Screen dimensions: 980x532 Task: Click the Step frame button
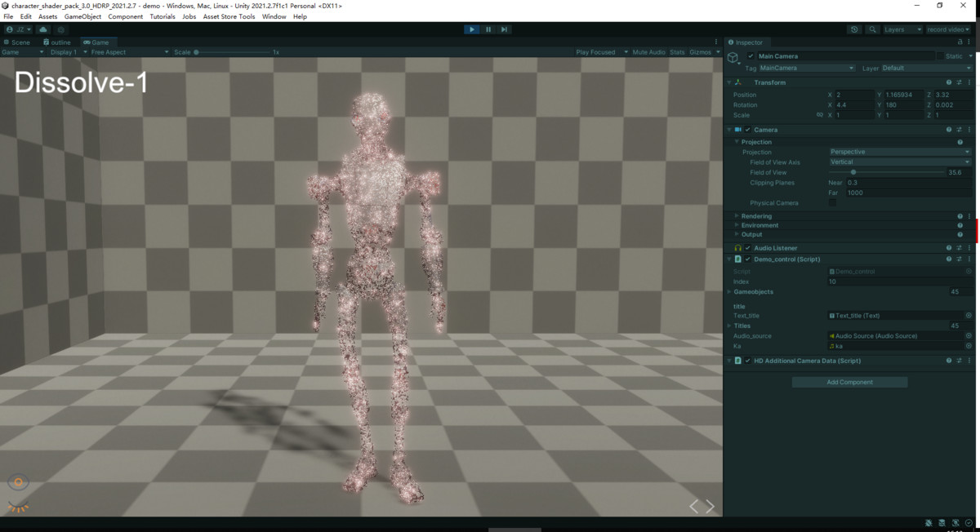505,29
